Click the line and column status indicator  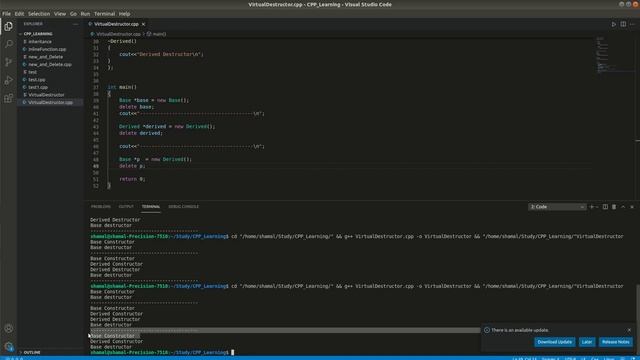click(x=524, y=358)
